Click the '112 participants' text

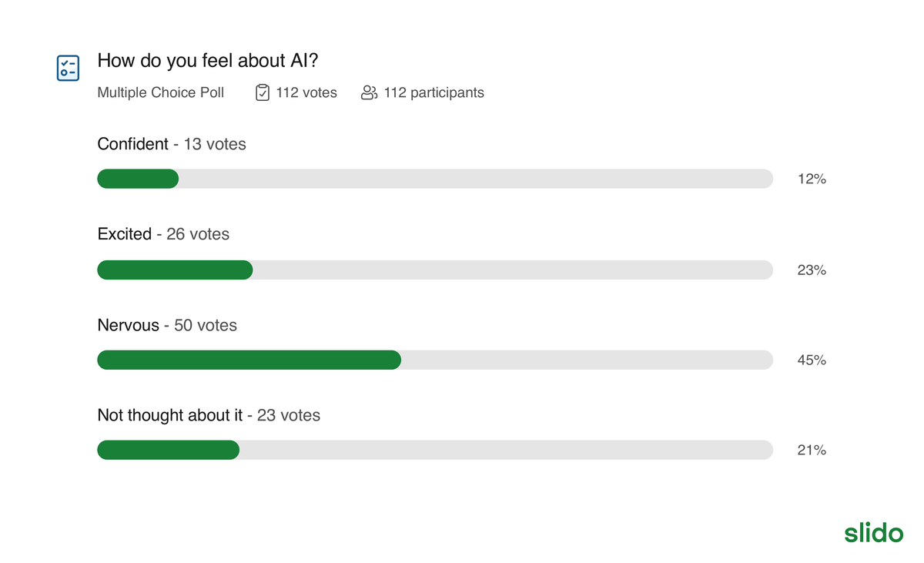point(434,93)
